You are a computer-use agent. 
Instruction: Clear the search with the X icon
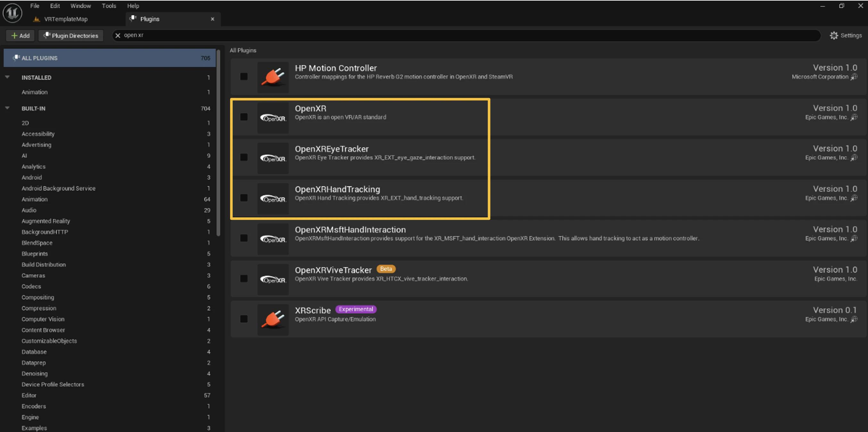coord(118,35)
